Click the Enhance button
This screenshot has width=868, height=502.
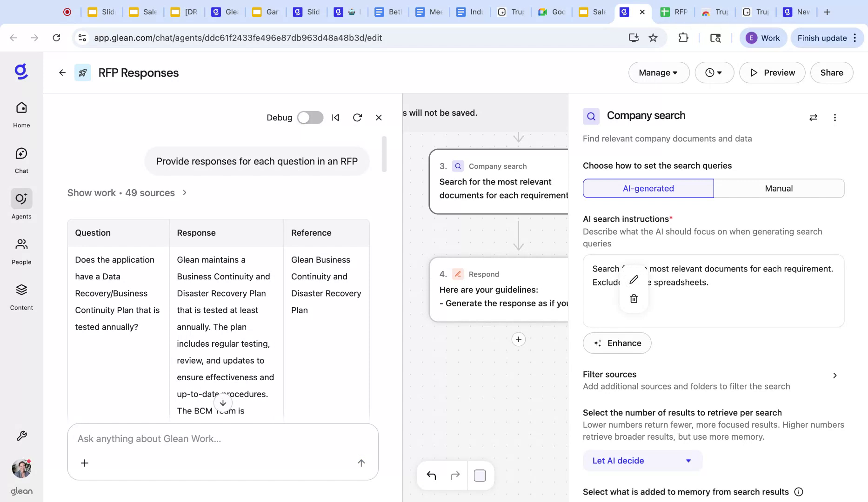click(617, 343)
